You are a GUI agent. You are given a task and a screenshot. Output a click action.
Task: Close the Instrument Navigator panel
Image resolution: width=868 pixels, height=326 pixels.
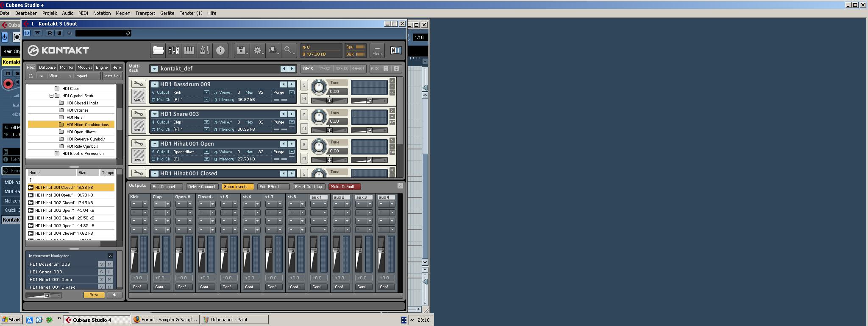(x=110, y=256)
